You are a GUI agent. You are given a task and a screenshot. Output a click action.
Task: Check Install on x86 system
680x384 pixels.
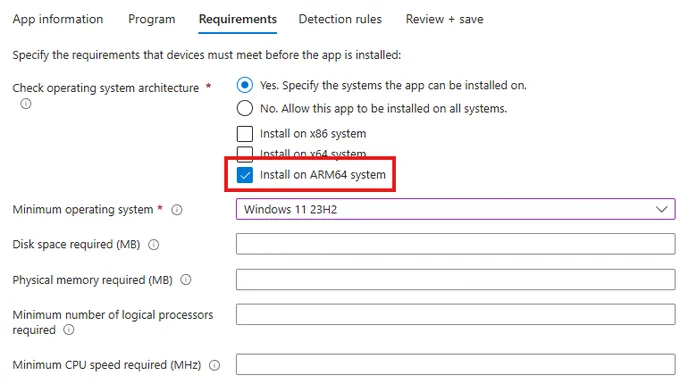245,134
